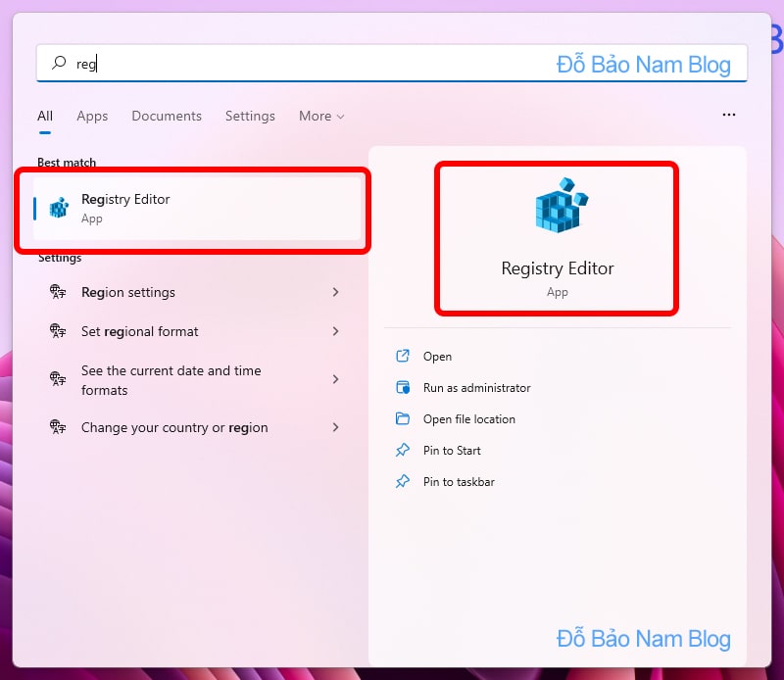Expand the More filter dropdown
This screenshot has height=680, width=784.
click(x=321, y=116)
